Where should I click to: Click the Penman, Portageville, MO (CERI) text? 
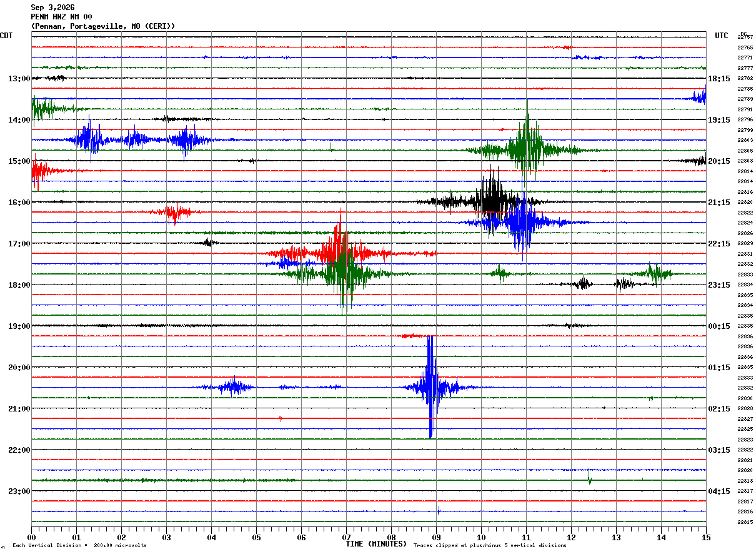click(x=103, y=26)
